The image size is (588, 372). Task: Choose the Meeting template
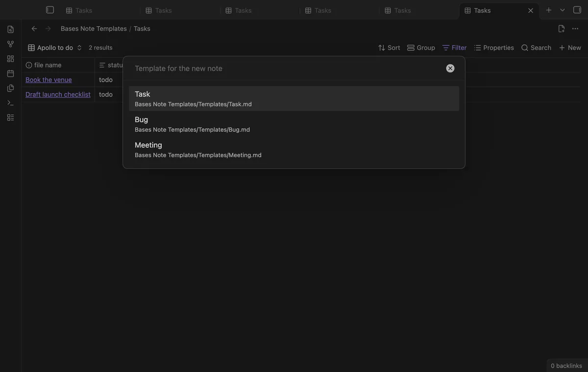294,149
